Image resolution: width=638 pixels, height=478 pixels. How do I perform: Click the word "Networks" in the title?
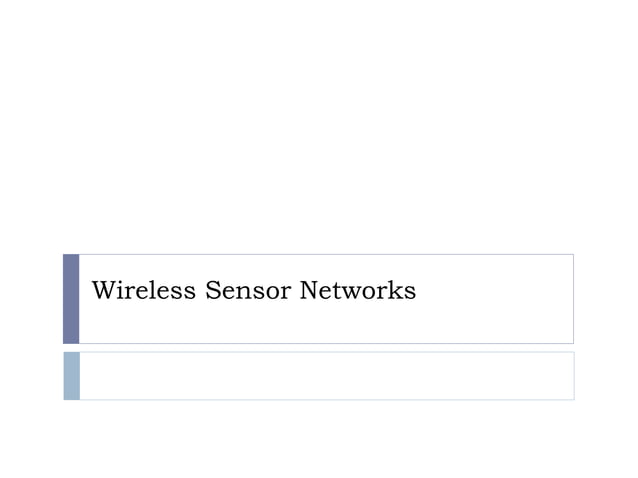(358, 291)
